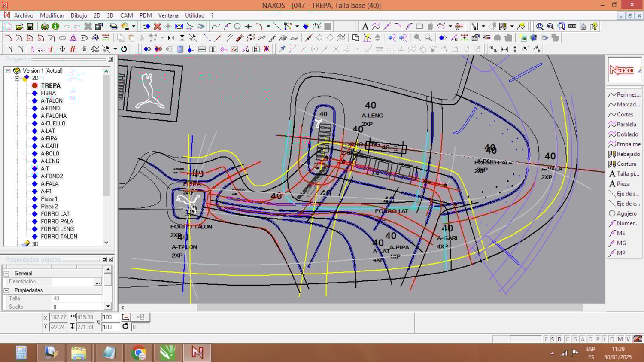Click the blue pushpin icon
Image resolution: width=644 pixels, height=362 pixels.
point(282,49)
